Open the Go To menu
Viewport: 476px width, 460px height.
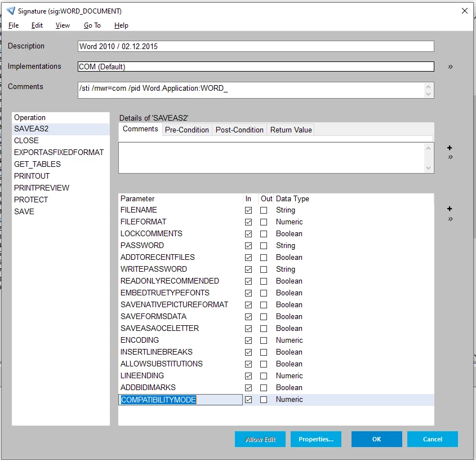[x=92, y=25]
